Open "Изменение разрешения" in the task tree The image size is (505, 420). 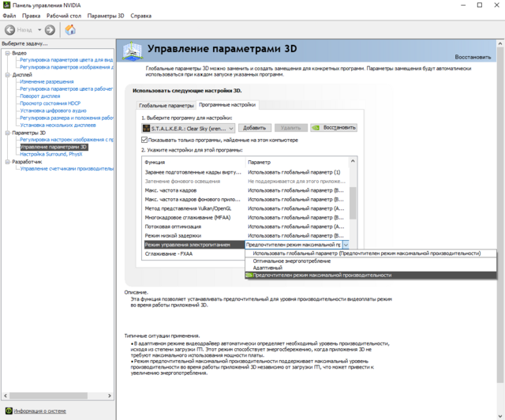click(47, 82)
